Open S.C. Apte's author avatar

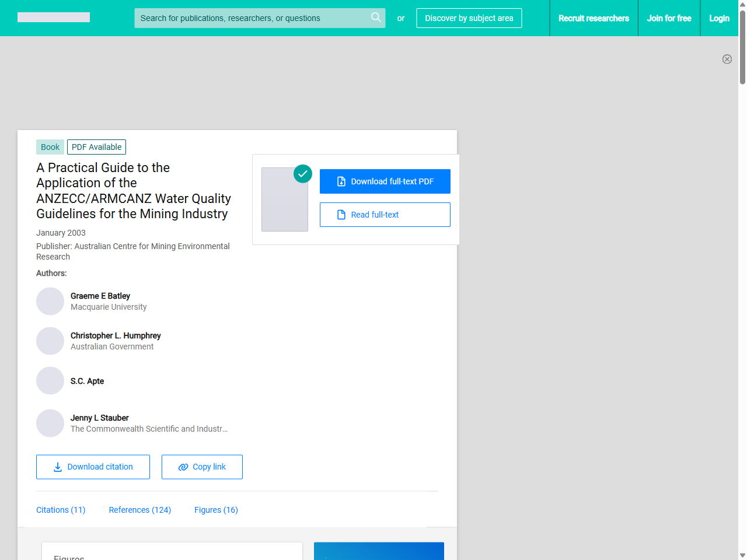[50, 380]
